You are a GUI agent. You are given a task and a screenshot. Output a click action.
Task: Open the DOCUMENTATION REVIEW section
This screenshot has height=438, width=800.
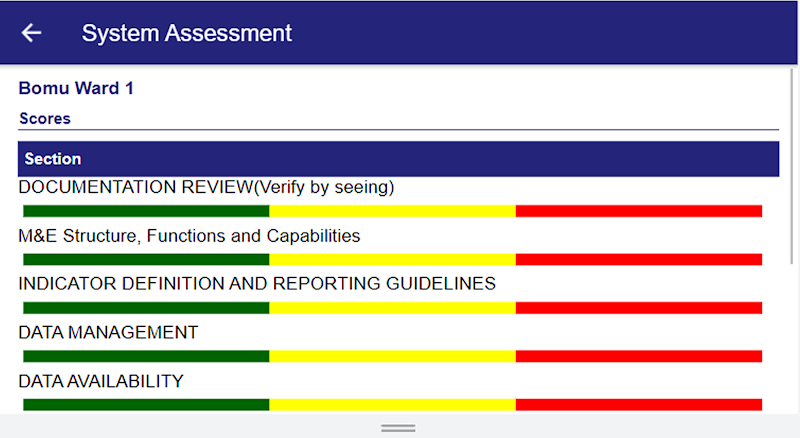(x=206, y=187)
